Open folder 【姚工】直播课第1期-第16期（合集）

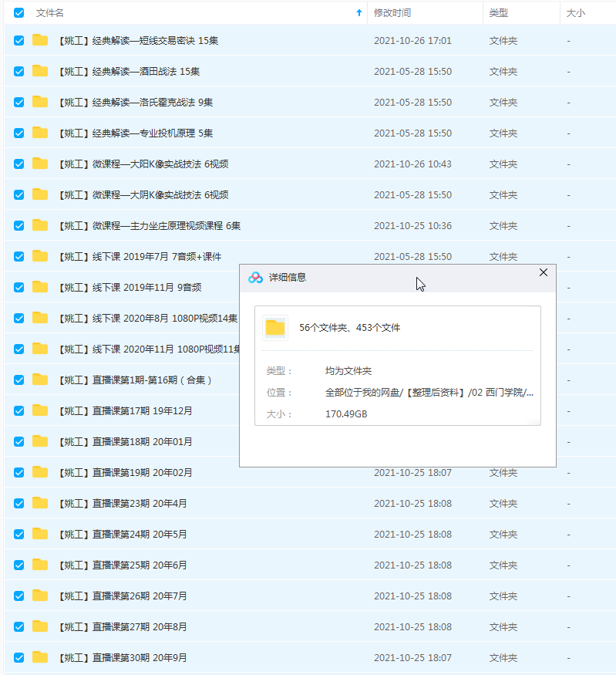coord(136,380)
